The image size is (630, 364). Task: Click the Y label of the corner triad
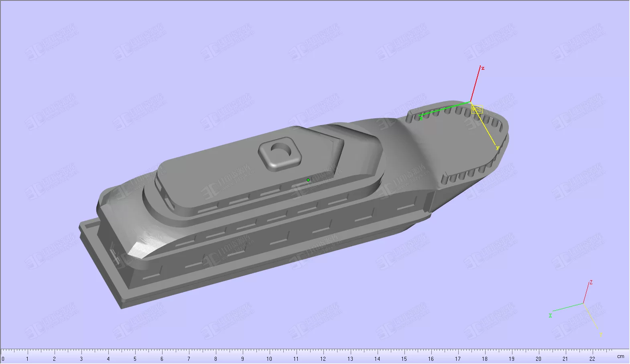(601, 335)
